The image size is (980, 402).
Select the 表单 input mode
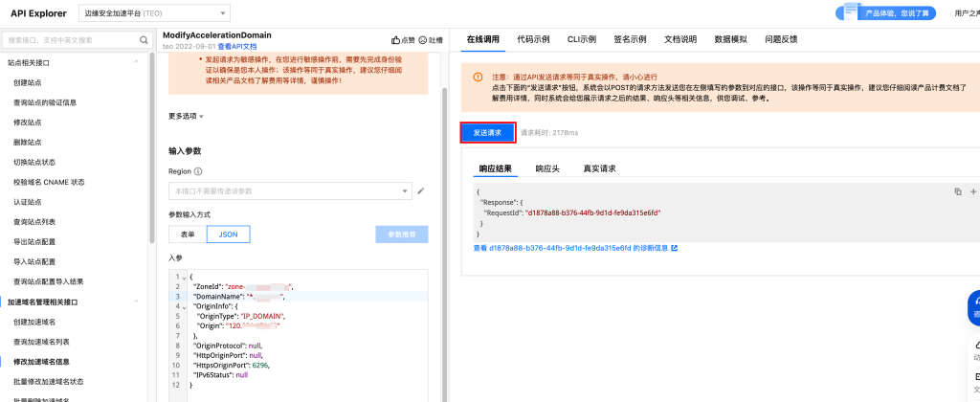coord(188,234)
